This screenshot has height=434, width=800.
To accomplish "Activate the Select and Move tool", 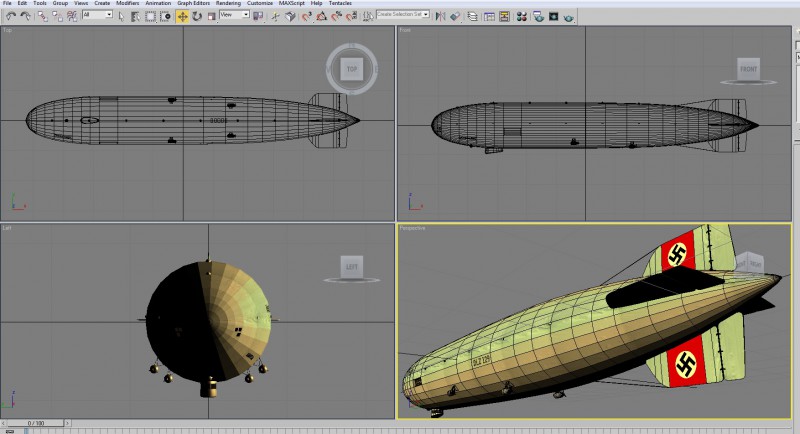I will (182, 16).
